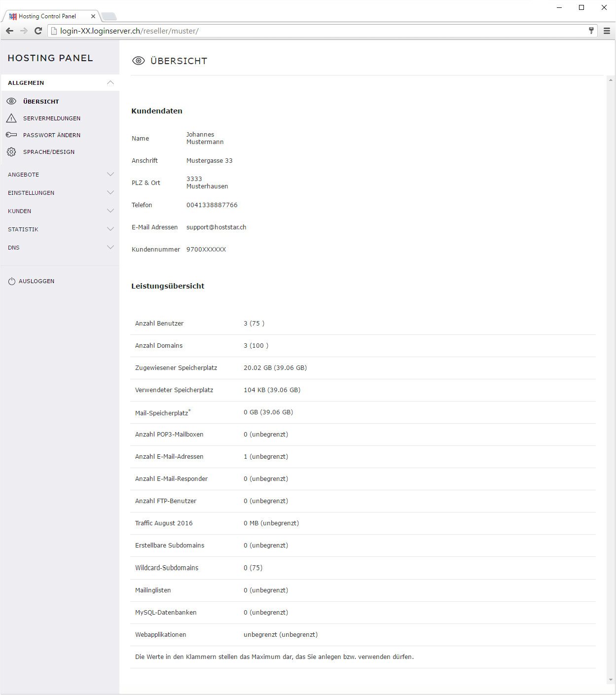
Task: Go back using the browser back arrow
Action: coord(9,31)
